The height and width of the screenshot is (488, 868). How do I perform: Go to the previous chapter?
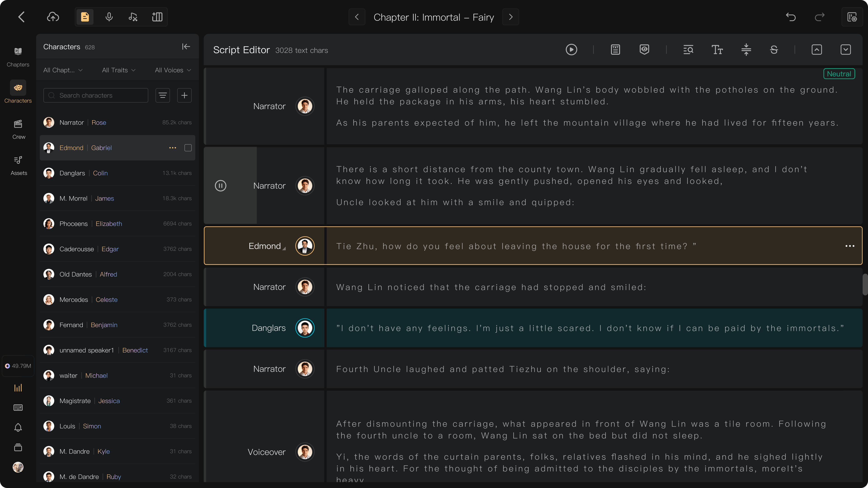tap(357, 17)
